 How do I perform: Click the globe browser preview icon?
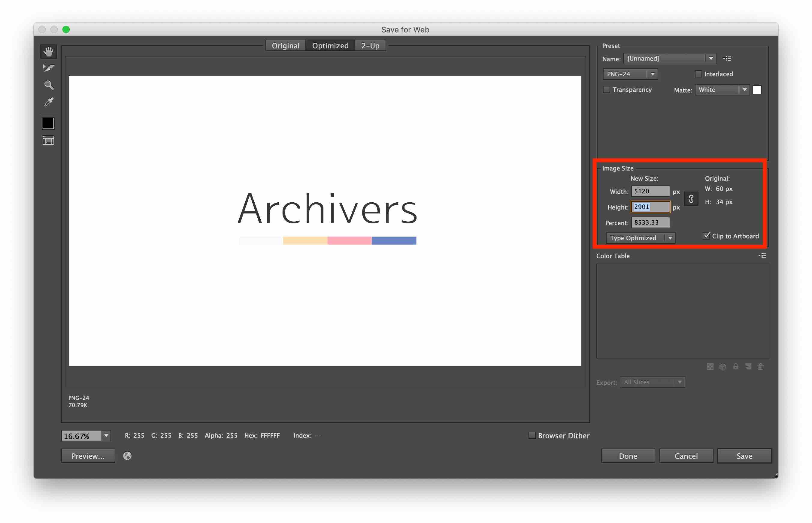(x=127, y=456)
